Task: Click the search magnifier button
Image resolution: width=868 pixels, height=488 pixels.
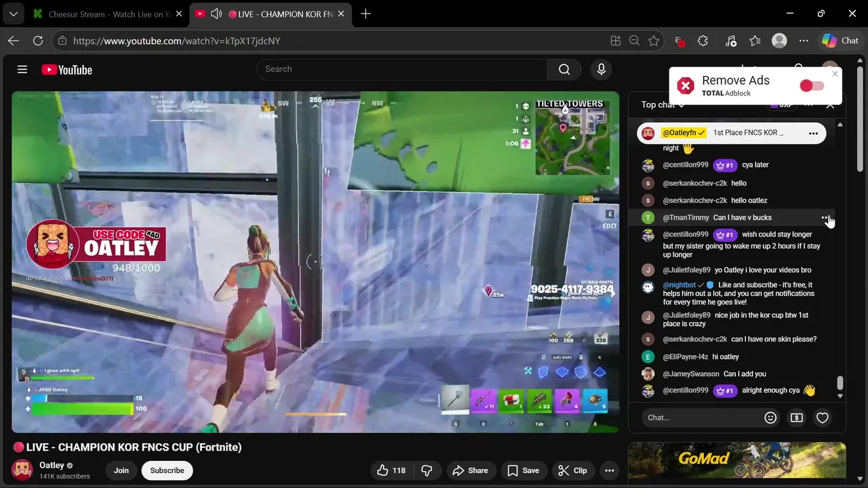Action: tap(564, 69)
